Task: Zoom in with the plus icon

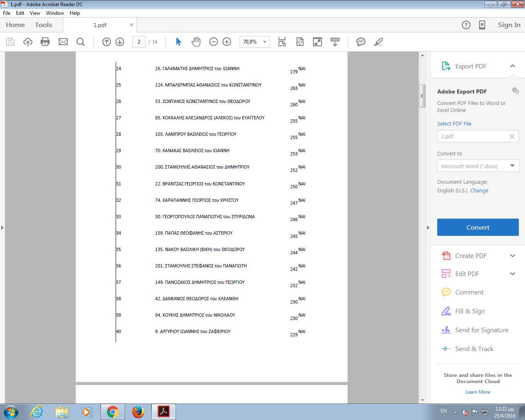Action: point(227,42)
